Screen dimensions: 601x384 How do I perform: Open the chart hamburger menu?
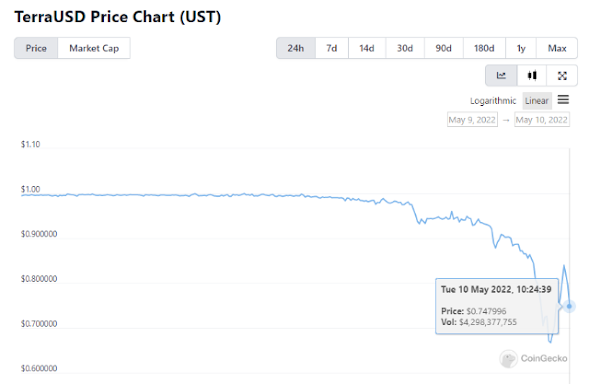point(563,100)
